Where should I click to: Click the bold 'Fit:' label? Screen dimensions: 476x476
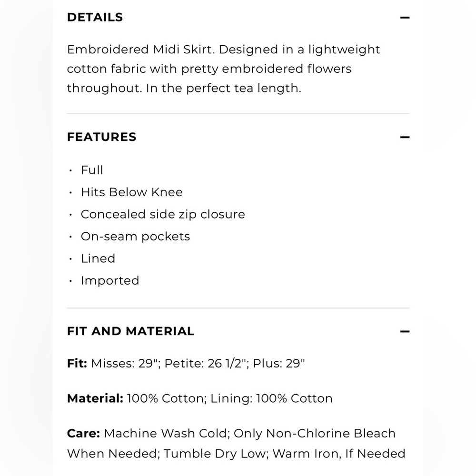click(77, 363)
